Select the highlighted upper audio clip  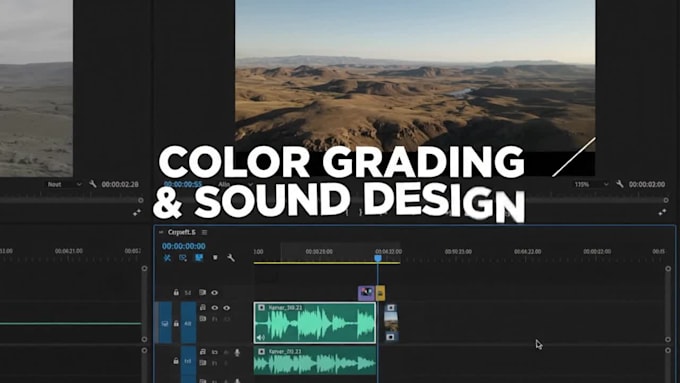pos(315,323)
